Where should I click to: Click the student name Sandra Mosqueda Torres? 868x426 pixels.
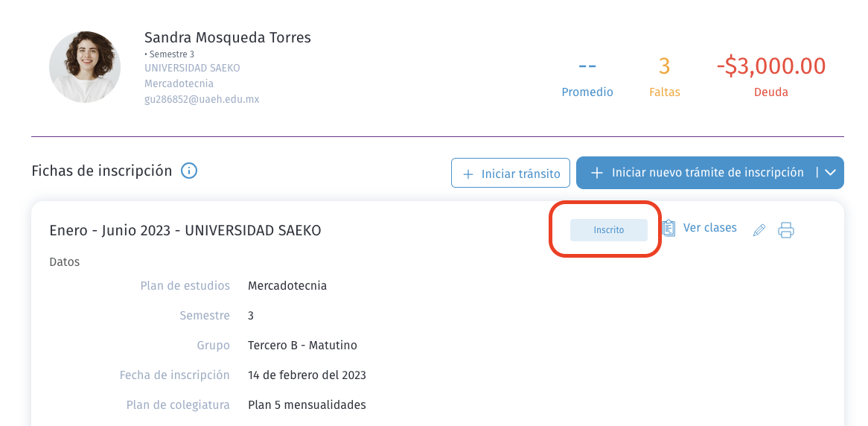[228, 38]
